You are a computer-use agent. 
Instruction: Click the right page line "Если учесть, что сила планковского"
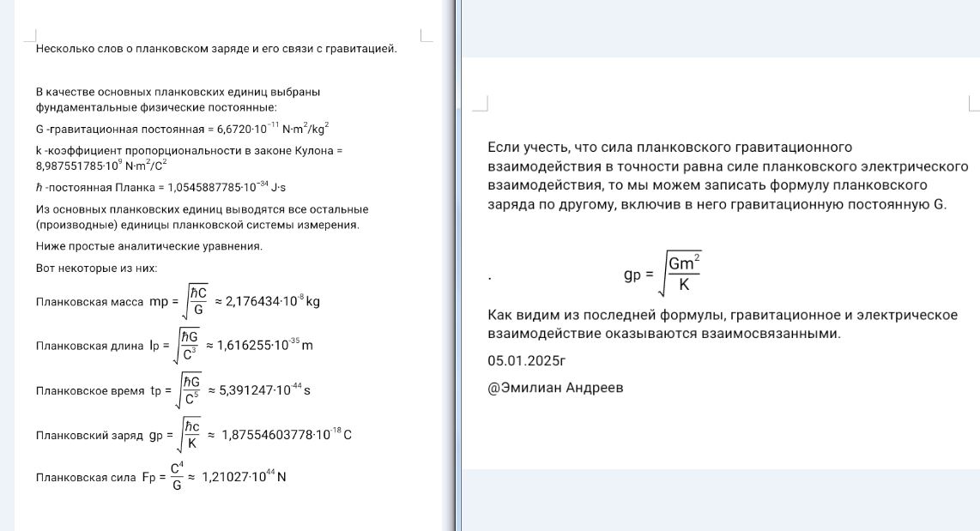(x=670, y=148)
